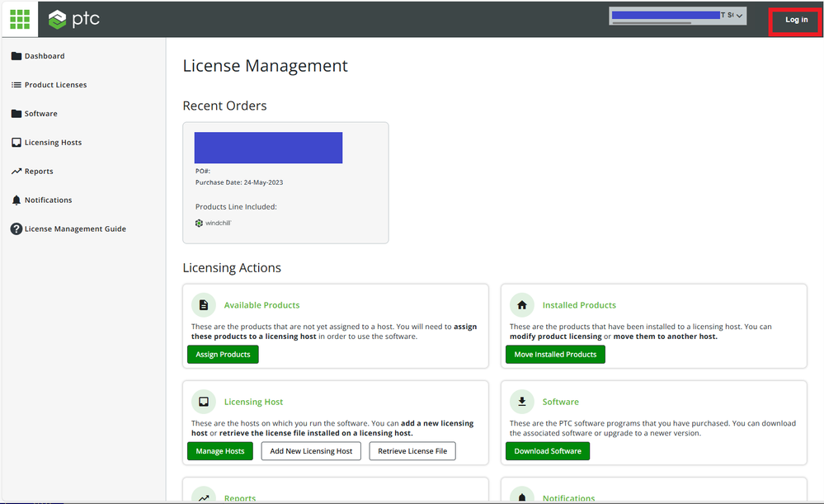The height and width of the screenshot is (504, 824).
Task: Open Notifications from the sidebar
Action: 48,200
